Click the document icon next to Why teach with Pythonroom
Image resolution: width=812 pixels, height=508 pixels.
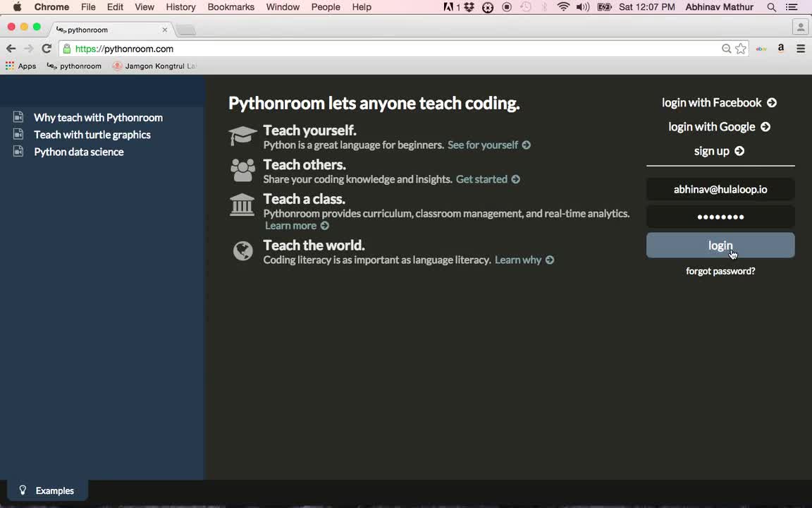coord(18,117)
